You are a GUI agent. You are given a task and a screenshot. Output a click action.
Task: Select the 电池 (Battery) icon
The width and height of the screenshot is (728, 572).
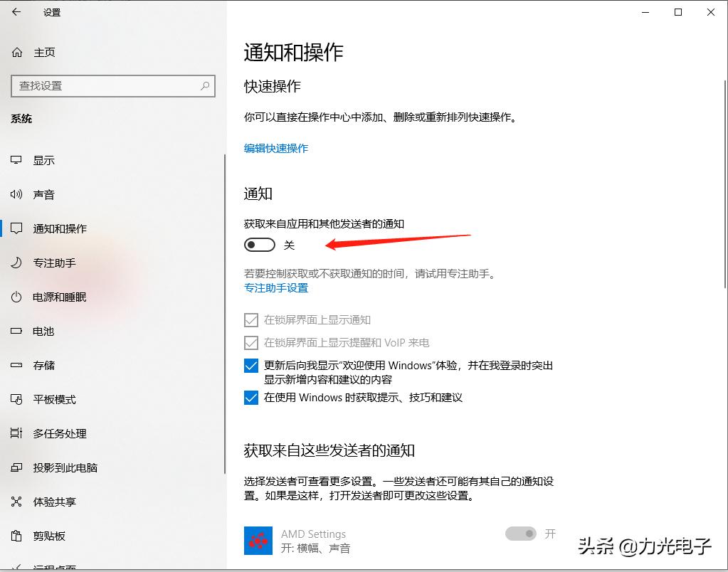pyautogui.click(x=16, y=331)
